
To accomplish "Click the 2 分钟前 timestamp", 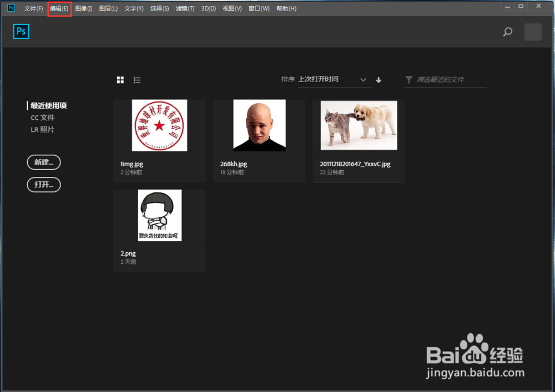I will point(132,172).
